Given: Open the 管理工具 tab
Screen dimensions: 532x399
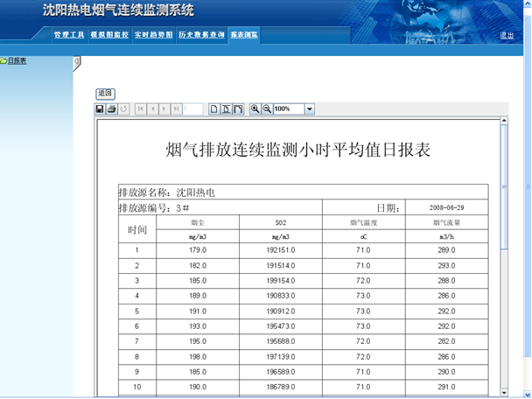Looking at the screenshot, I should click(x=68, y=36).
